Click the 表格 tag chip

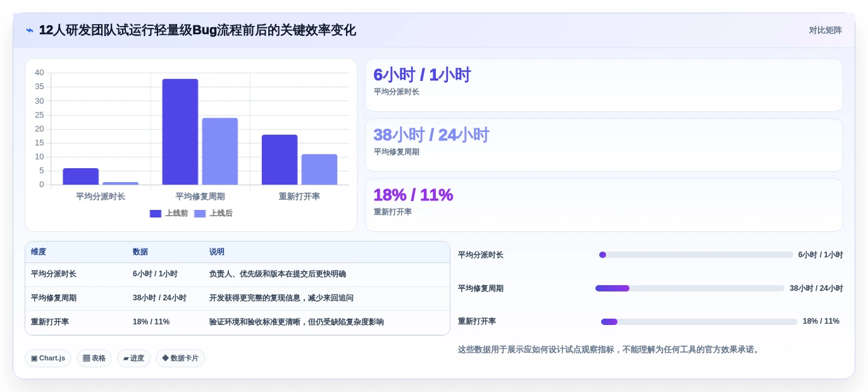(94, 358)
